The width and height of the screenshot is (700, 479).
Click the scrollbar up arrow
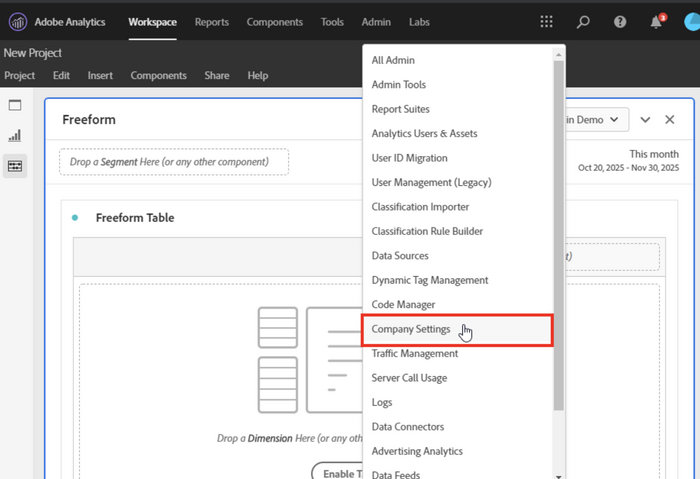coord(558,55)
